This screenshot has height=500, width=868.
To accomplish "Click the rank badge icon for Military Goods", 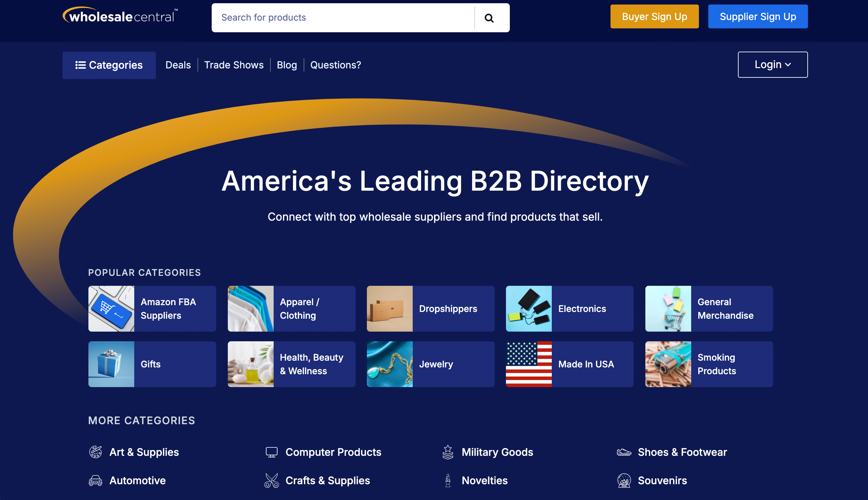I will tap(448, 452).
